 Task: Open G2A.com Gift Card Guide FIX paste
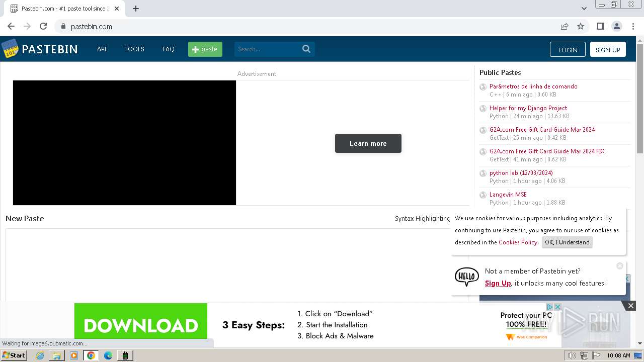click(x=547, y=151)
